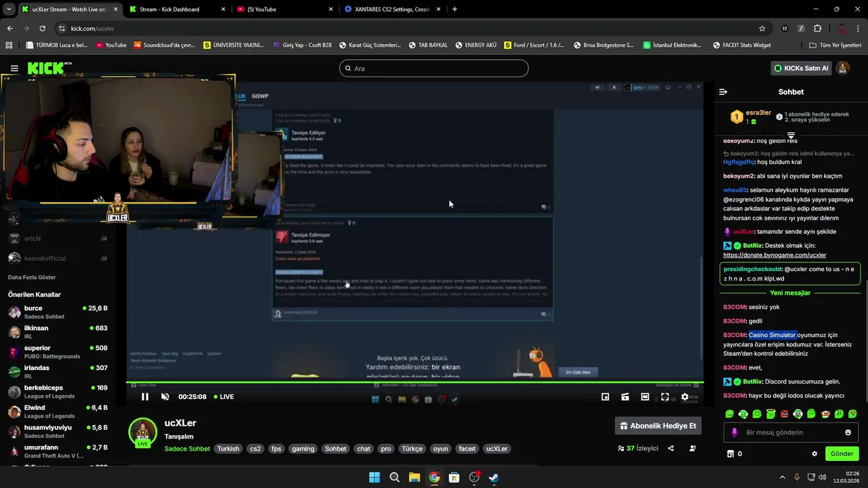Click Abonelik Hediye Et button
Screen dimensions: 868x488
pos(658,426)
